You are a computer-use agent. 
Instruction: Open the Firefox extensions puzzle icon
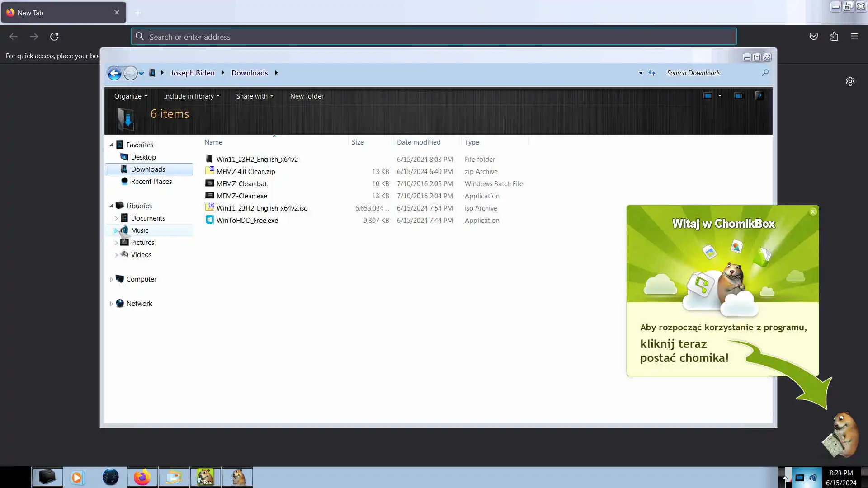[834, 37]
